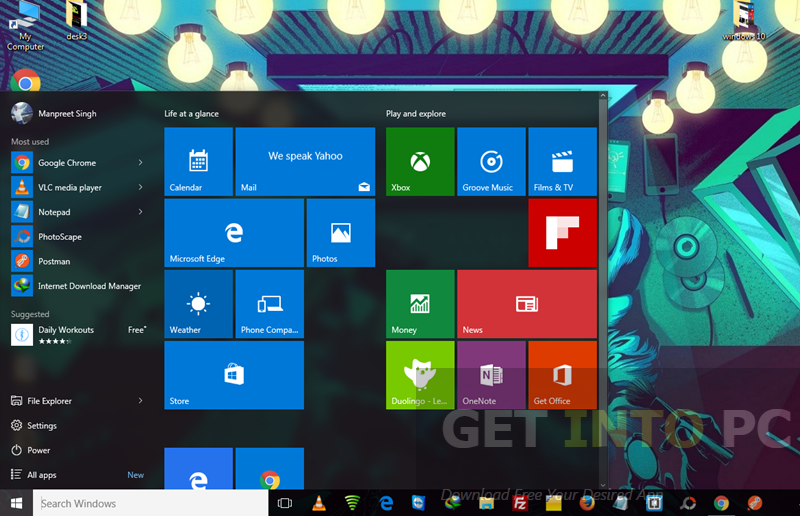This screenshot has width=800, height=516.
Task: Open the Store tile
Action: 234,375
